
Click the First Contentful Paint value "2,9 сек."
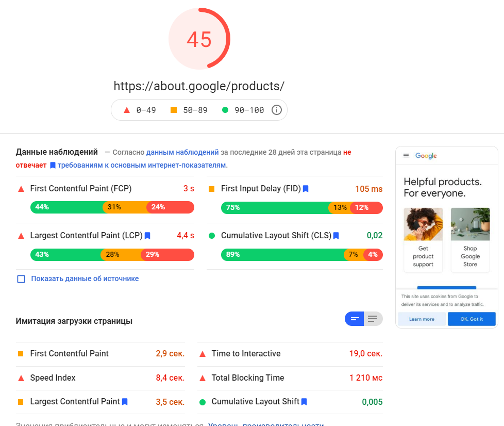(170, 354)
